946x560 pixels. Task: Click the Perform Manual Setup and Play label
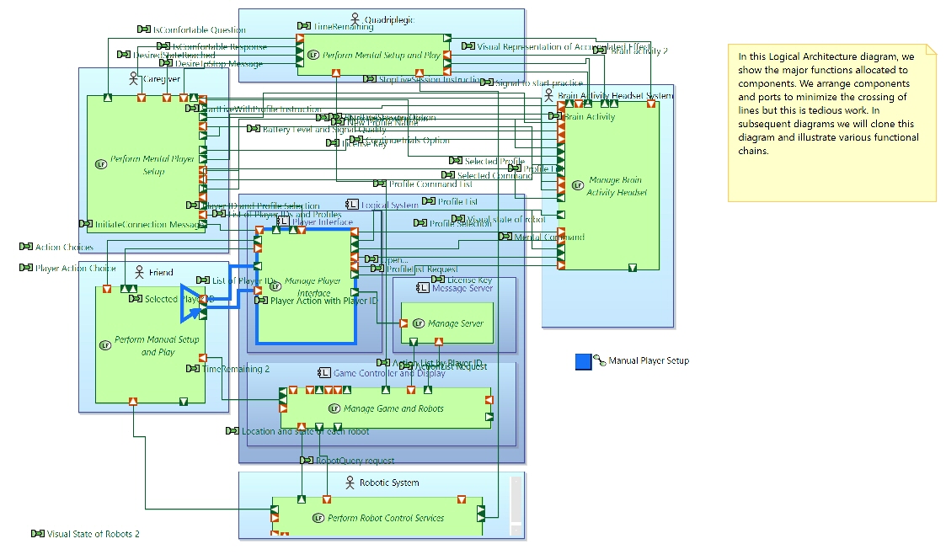[x=157, y=345]
